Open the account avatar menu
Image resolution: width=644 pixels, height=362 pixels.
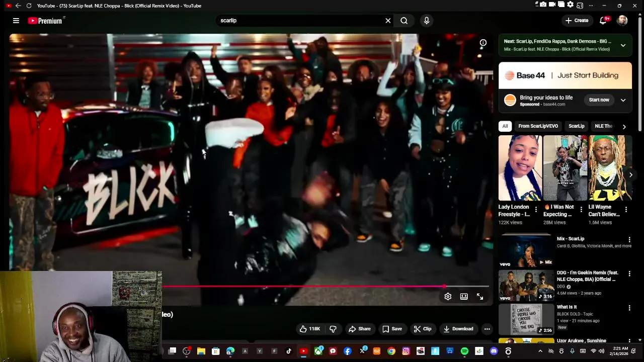tap(622, 21)
